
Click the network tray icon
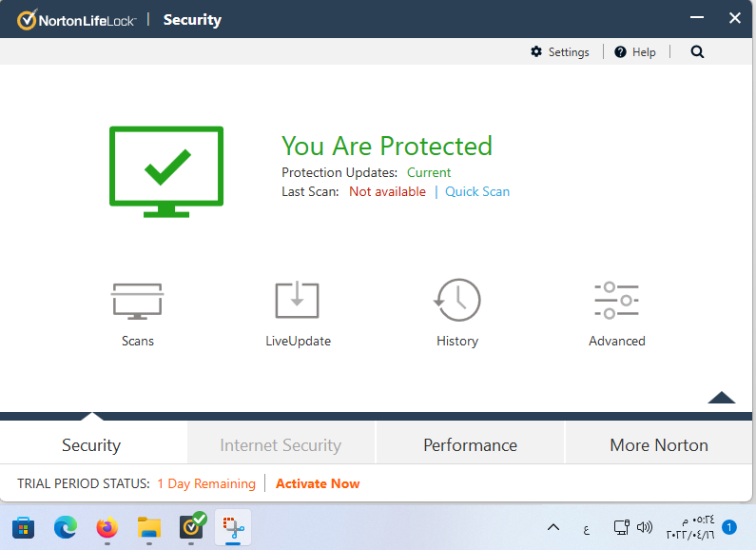click(x=622, y=527)
